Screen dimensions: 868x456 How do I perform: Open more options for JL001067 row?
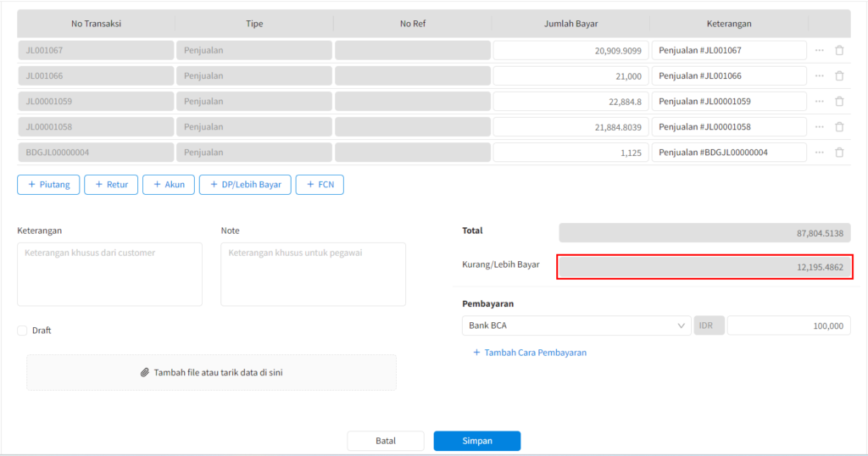pos(820,51)
